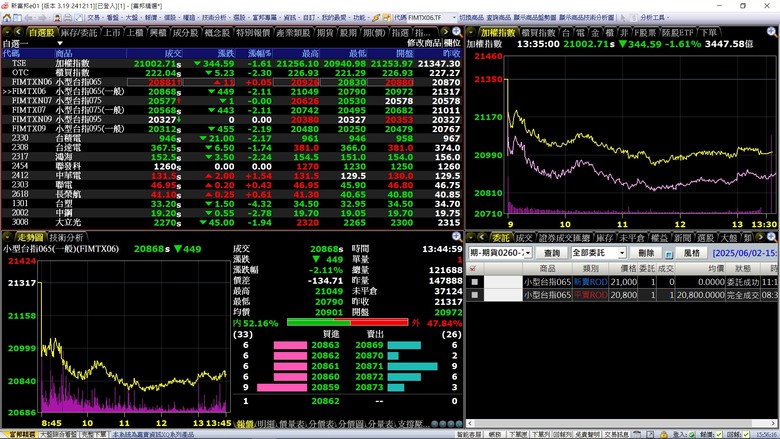Open the 走勢圖 panel round dropdown menu
Viewport: 780px width, 439px height.
coord(7,237)
